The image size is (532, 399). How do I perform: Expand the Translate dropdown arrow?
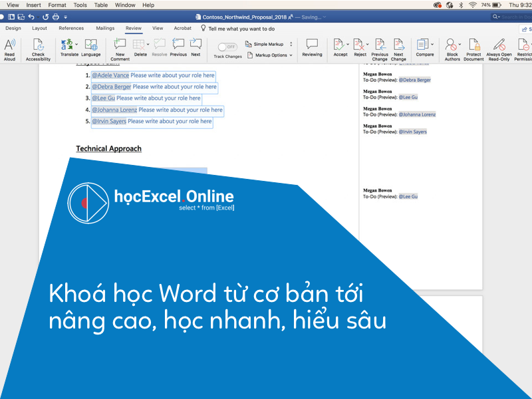click(76, 44)
